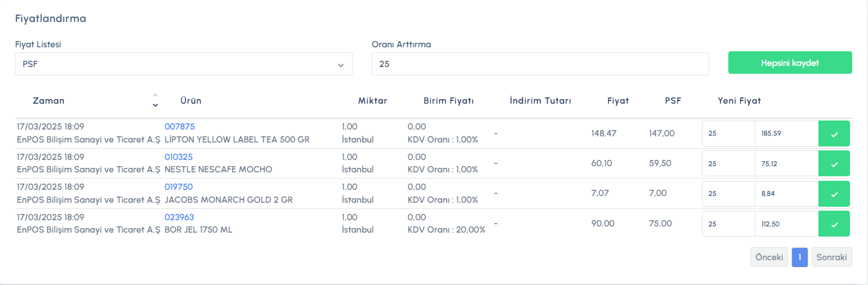The height and width of the screenshot is (285, 868).
Task: Select page 1 in pagination
Action: click(799, 257)
